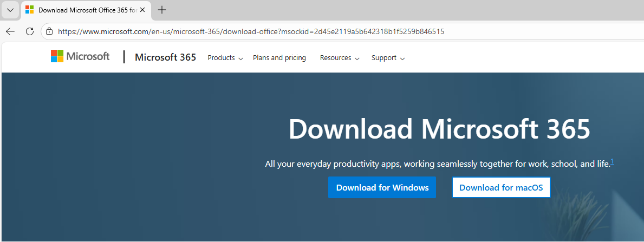Open the Microsoft 365 home link
This screenshot has height=242, width=644.
tap(166, 57)
